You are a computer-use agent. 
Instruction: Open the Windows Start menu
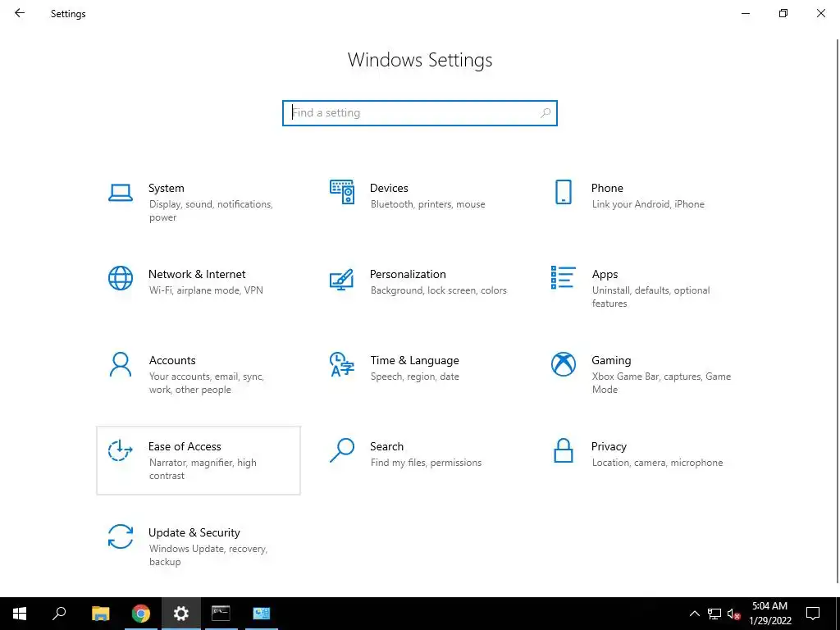pos(20,614)
